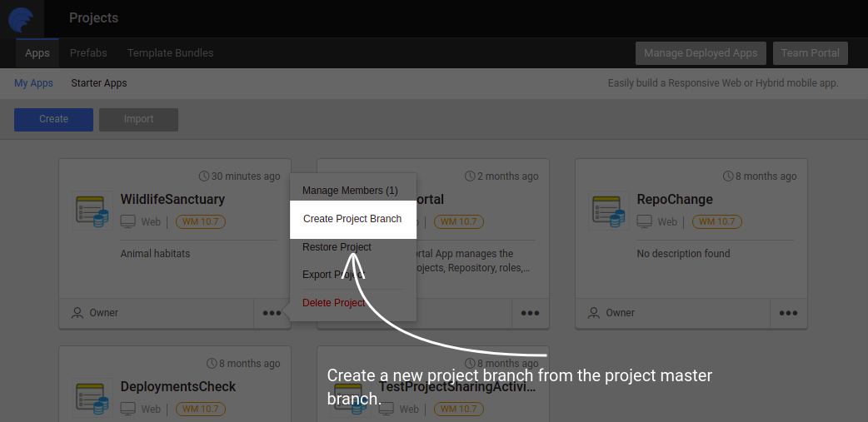Click the clock icon on WildlifeSanctuary card
868x422 pixels.
(204, 176)
